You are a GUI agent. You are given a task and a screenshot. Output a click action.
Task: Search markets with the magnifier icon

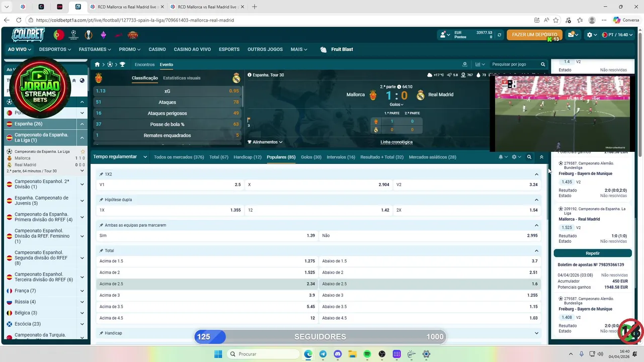coord(529,157)
